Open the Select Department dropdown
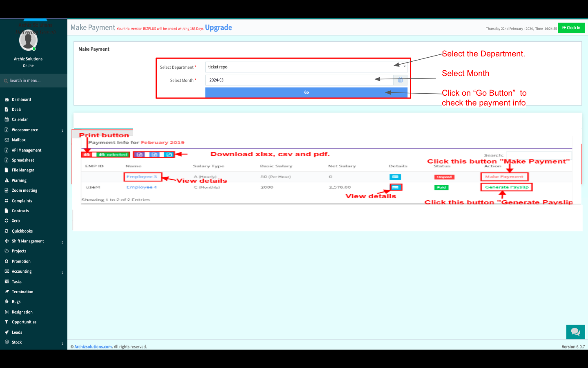588x368 pixels. [306, 67]
